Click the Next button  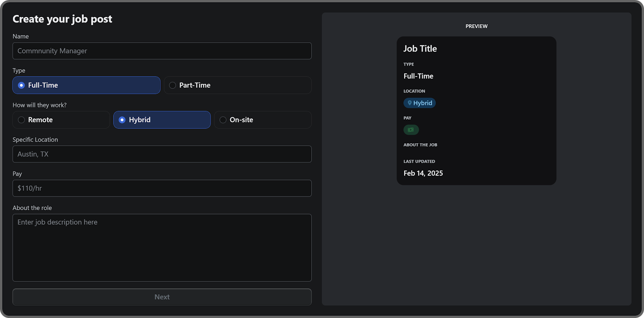[162, 297]
